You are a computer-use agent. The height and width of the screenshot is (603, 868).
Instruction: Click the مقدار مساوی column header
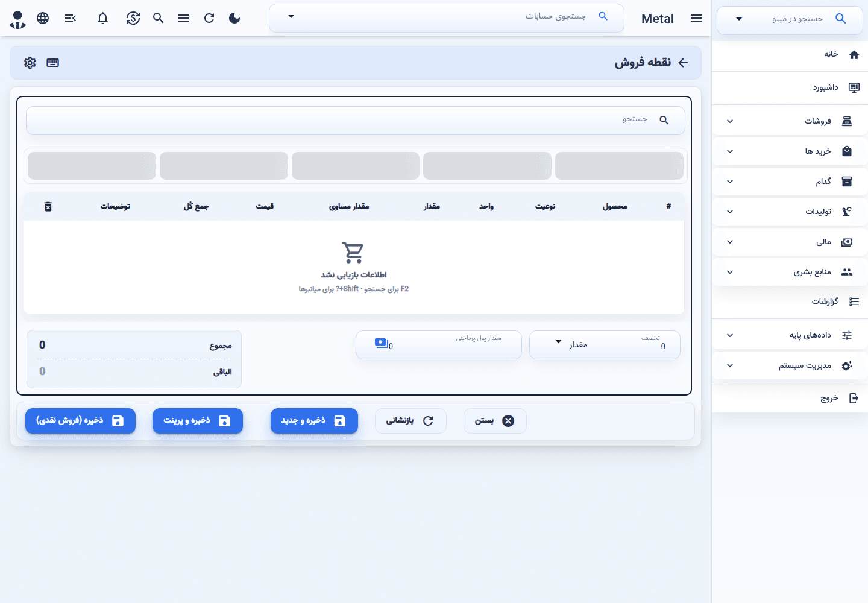[x=349, y=206]
